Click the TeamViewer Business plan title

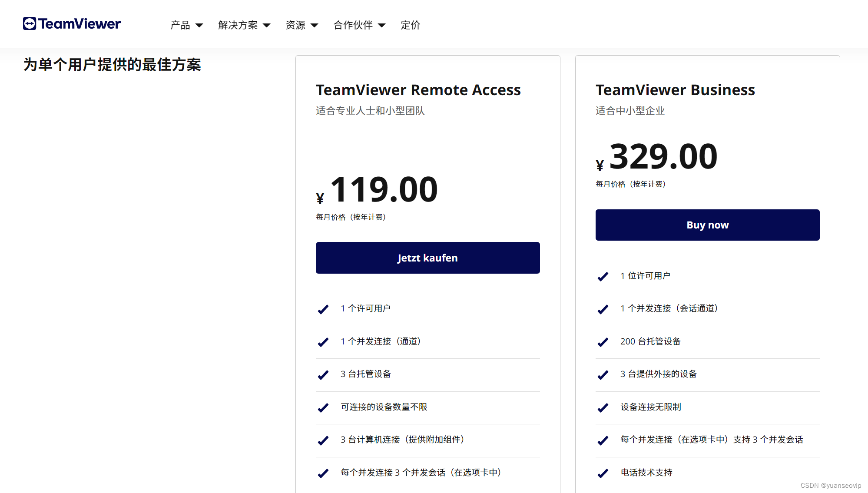pyautogui.click(x=675, y=90)
